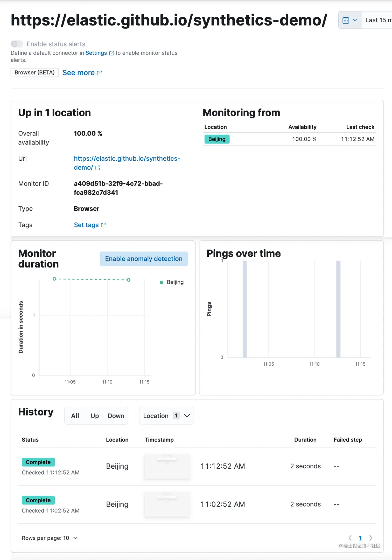This screenshot has height=560, width=392.
Task: Click external icon beside Set tags
Action: point(103,225)
